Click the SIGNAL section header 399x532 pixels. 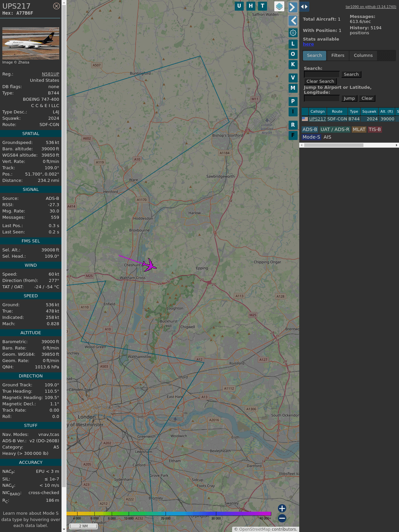coord(31,190)
